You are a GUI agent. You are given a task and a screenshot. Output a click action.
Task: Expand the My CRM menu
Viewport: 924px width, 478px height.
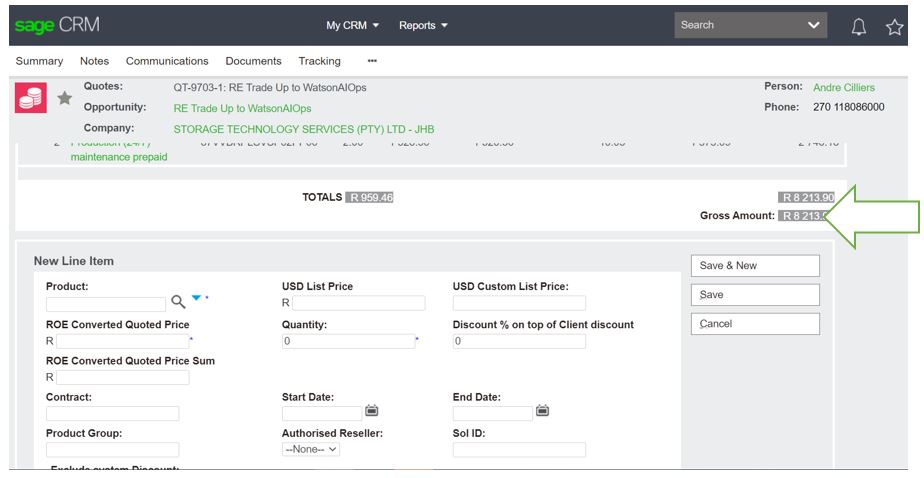tap(353, 26)
